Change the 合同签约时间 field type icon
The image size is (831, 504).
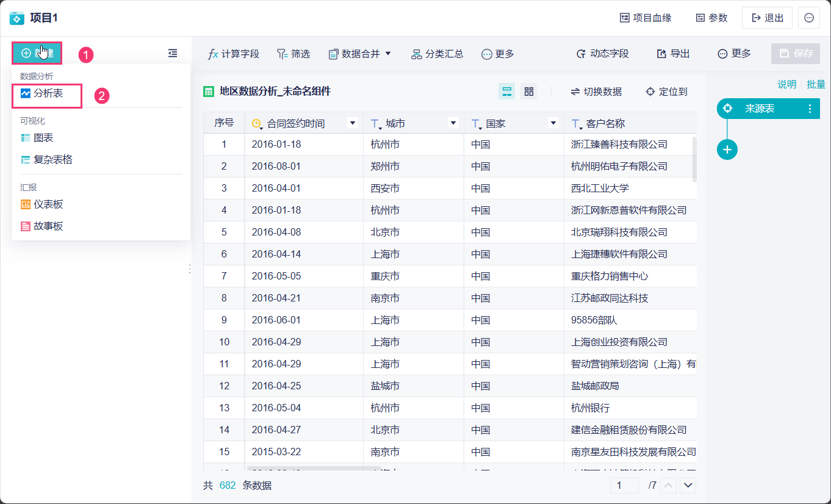pos(257,123)
